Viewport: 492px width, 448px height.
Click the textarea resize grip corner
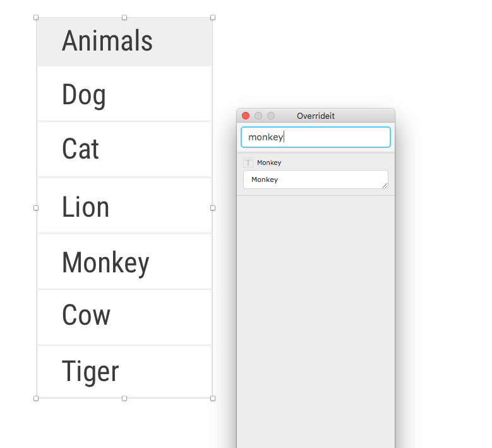[x=385, y=186]
